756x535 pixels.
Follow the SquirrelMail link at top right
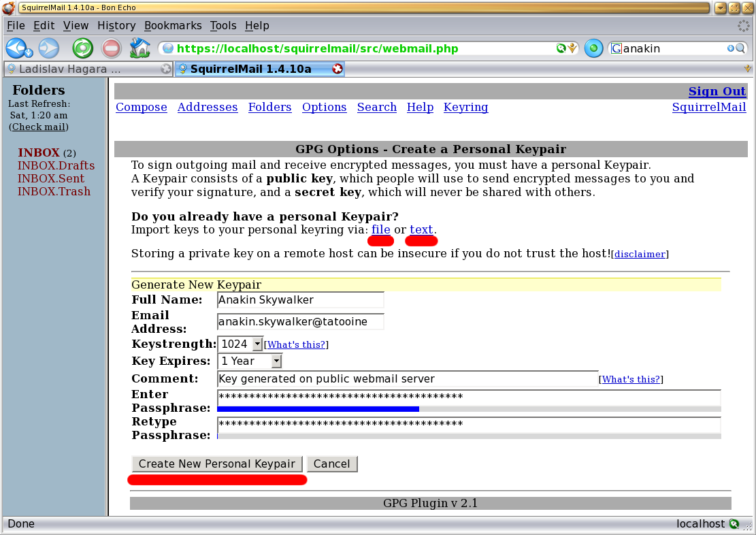click(709, 107)
